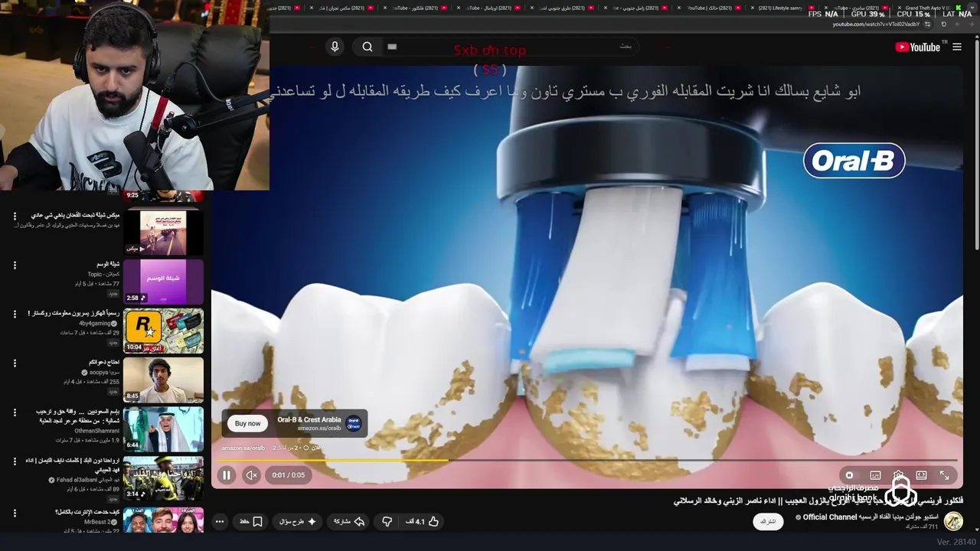Viewport: 980px width, 551px height.
Task: Open the Rockstar logo 10:04 video thumbnail
Action: [164, 331]
